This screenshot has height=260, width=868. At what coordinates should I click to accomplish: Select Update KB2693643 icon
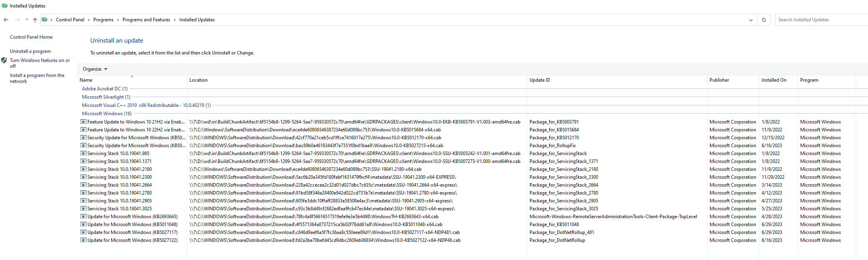(x=84, y=217)
